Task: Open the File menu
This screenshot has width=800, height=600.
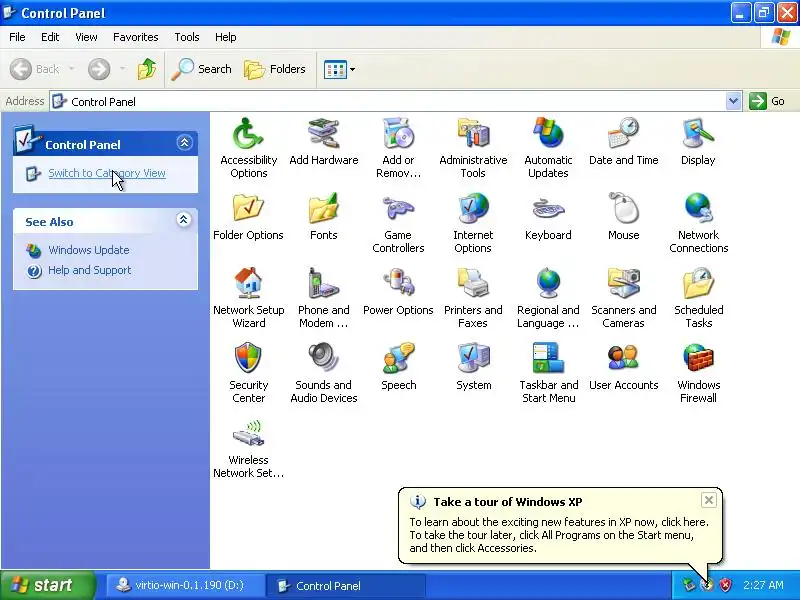Action: click(x=17, y=37)
